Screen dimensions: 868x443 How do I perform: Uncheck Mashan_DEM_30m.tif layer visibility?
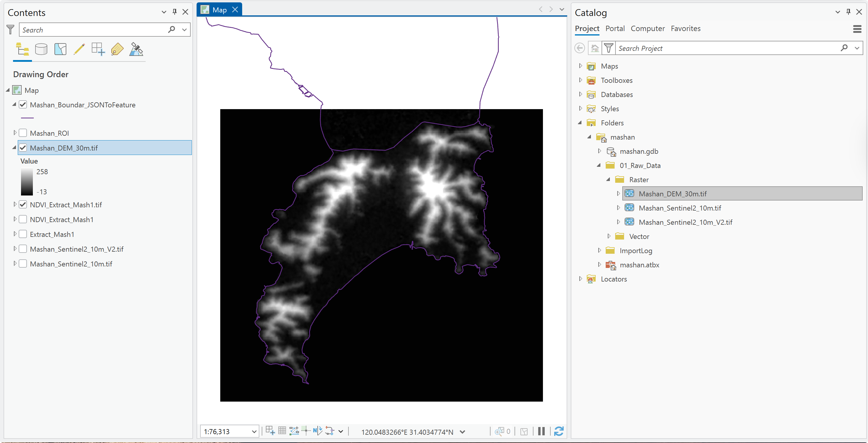point(23,148)
